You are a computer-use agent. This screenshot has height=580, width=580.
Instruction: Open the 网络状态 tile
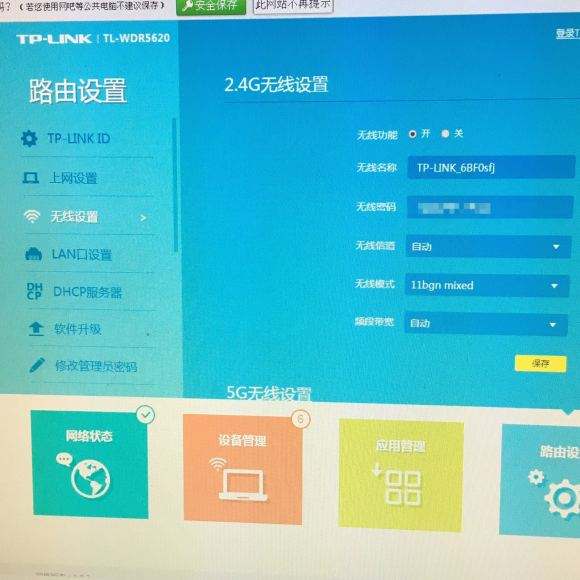click(90, 464)
